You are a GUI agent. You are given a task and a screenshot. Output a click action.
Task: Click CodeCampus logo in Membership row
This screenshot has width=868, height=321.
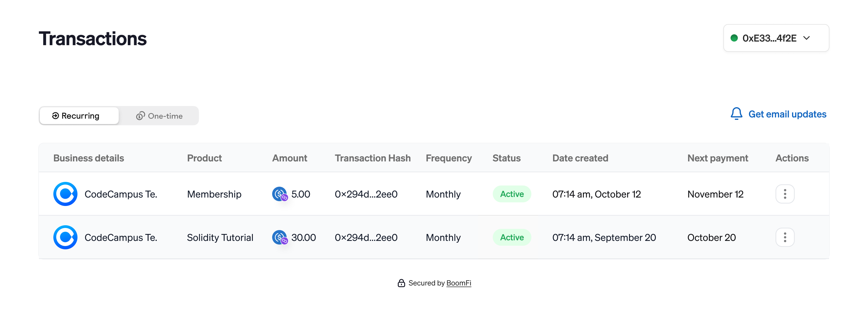pyautogui.click(x=65, y=194)
